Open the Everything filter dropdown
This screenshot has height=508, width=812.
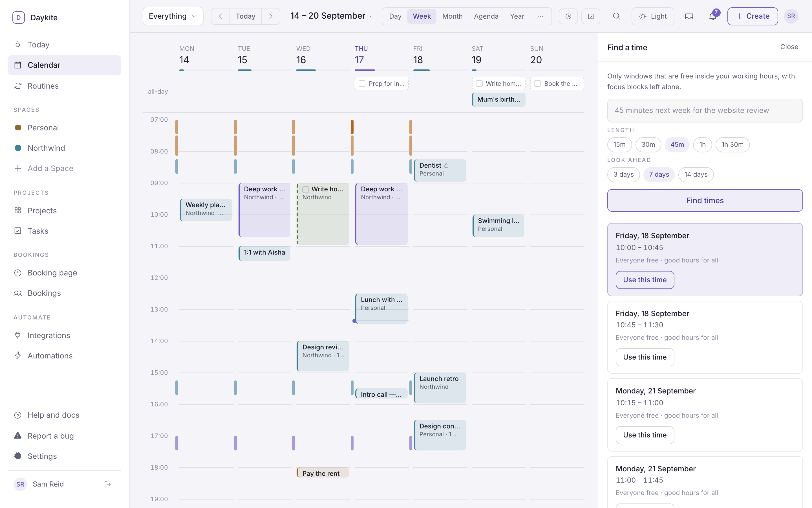(x=173, y=16)
